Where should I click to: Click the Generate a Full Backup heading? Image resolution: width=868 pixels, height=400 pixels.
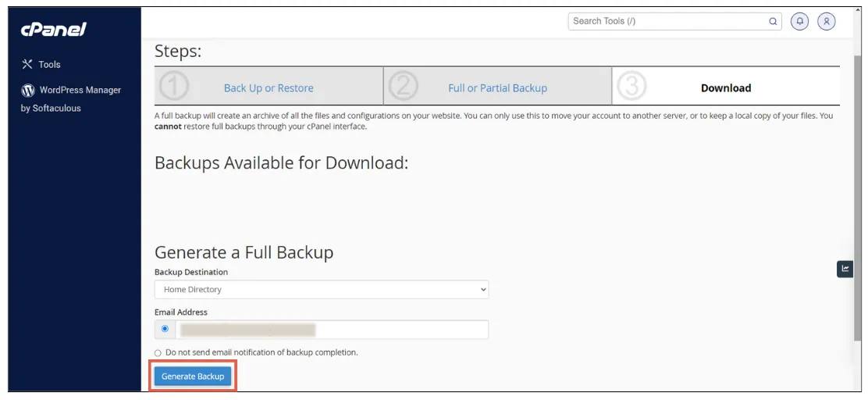(x=244, y=252)
